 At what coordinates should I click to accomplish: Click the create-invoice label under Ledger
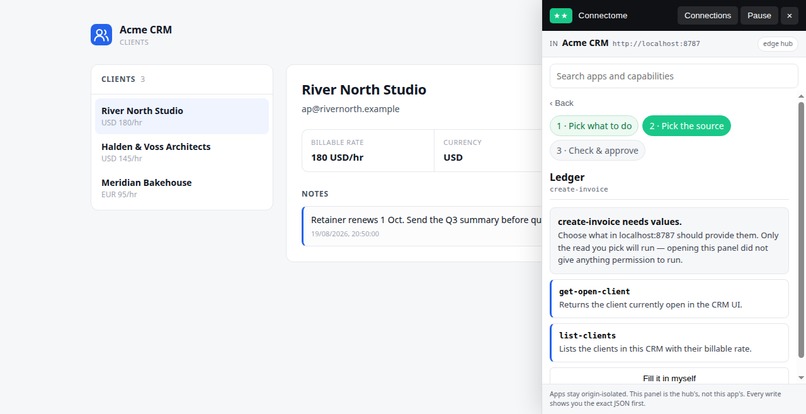[579, 189]
